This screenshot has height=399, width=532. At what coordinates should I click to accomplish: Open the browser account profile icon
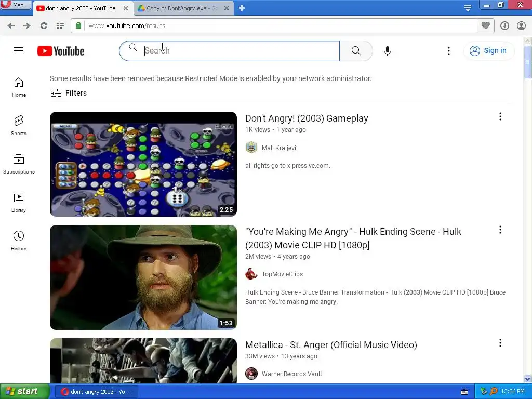click(521, 26)
